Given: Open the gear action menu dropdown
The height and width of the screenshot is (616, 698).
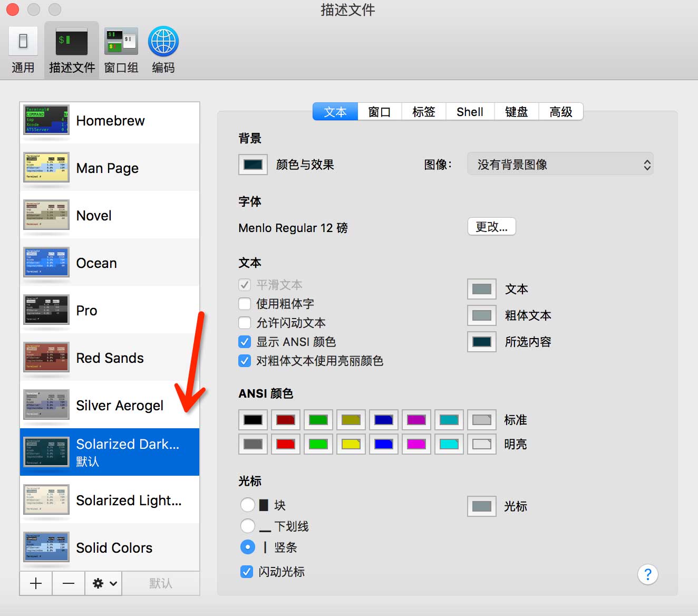Looking at the screenshot, I should pyautogui.click(x=104, y=583).
